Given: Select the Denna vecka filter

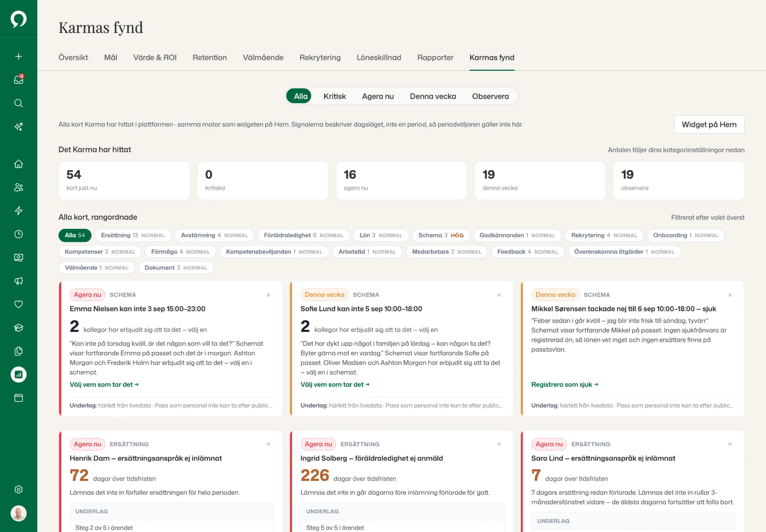Looking at the screenshot, I should point(433,96).
